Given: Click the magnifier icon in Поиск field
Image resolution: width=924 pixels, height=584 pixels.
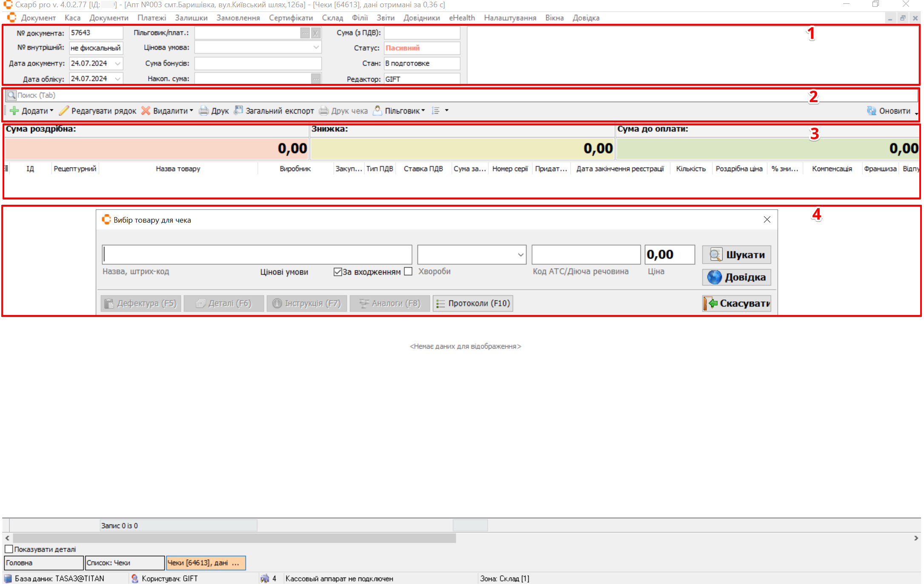Looking at the screenshot, I should pos(11,95).
